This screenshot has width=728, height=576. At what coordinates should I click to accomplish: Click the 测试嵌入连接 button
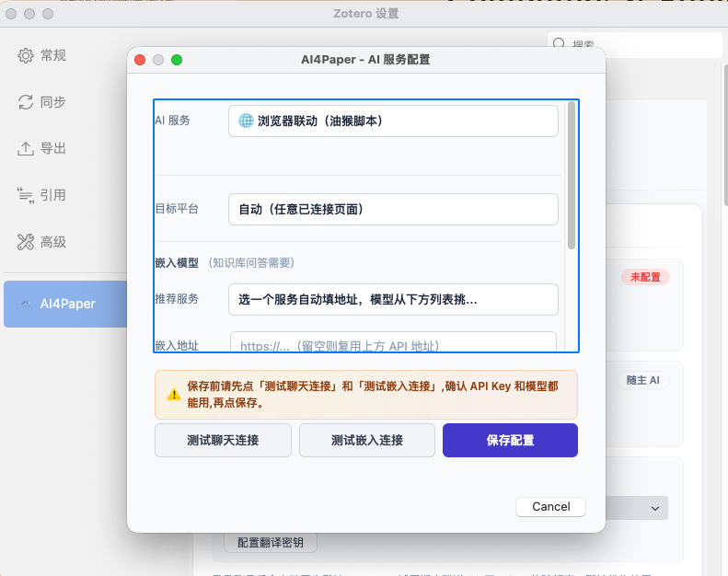click(367, 440)
